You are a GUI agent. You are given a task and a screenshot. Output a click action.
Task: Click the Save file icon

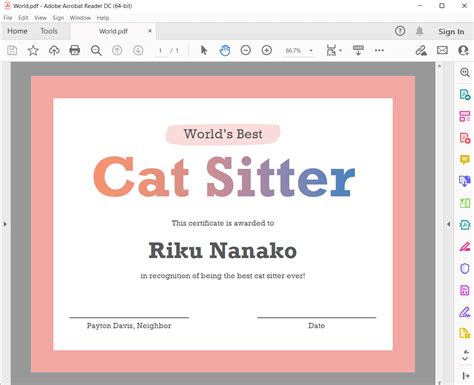point(12,50)
